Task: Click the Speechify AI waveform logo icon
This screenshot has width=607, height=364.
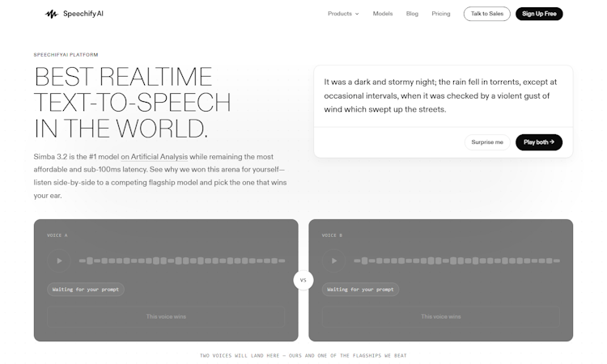Action: pyautogui.click(x=51, y=14)
